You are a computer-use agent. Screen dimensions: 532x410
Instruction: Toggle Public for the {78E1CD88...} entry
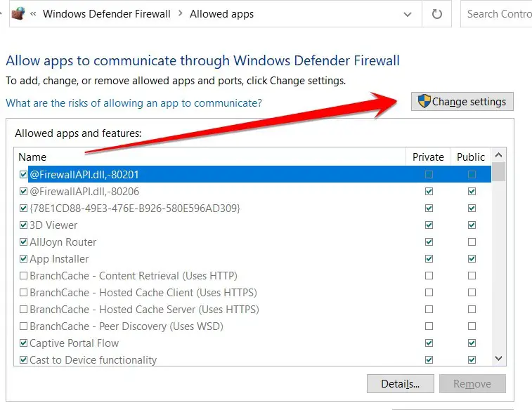pyautogui.click(x=472, y=208)
